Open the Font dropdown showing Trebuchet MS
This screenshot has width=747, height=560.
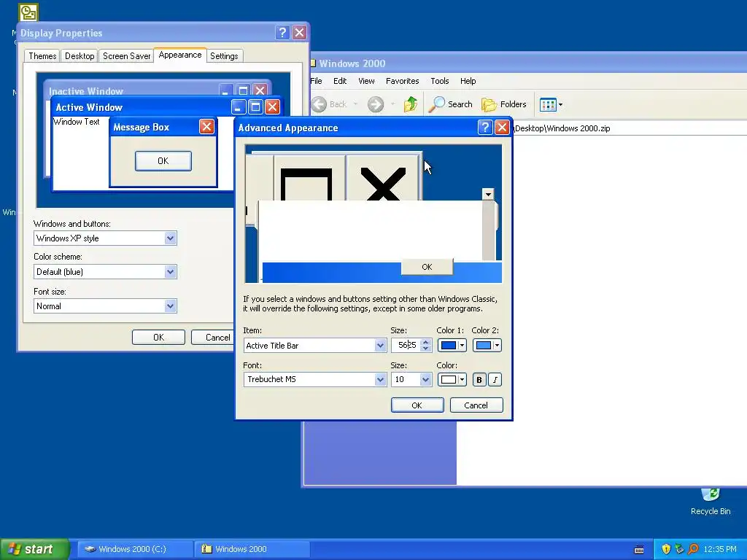point(380,379)
